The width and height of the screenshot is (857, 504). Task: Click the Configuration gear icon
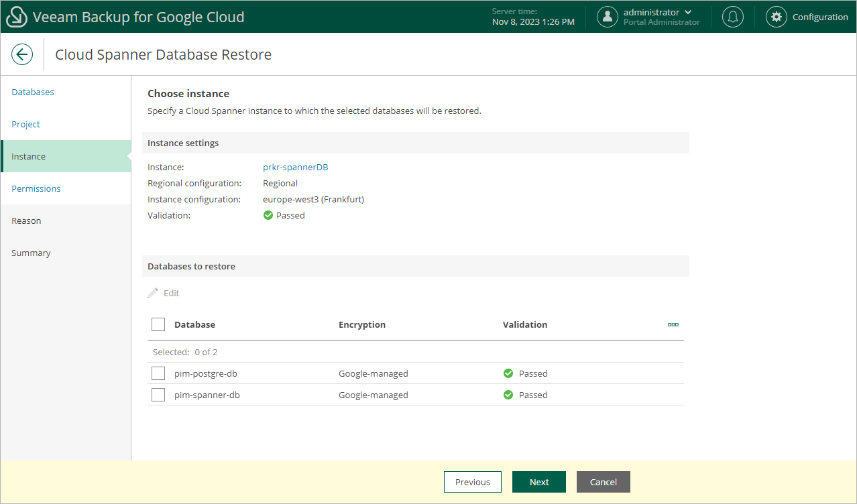(777, 17)
